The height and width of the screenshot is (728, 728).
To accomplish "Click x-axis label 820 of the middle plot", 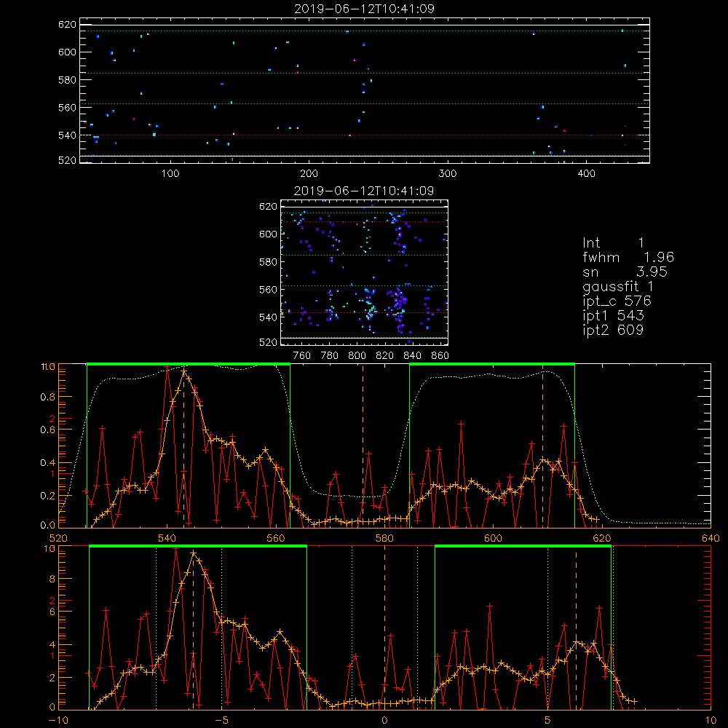I will pos(385,356).
